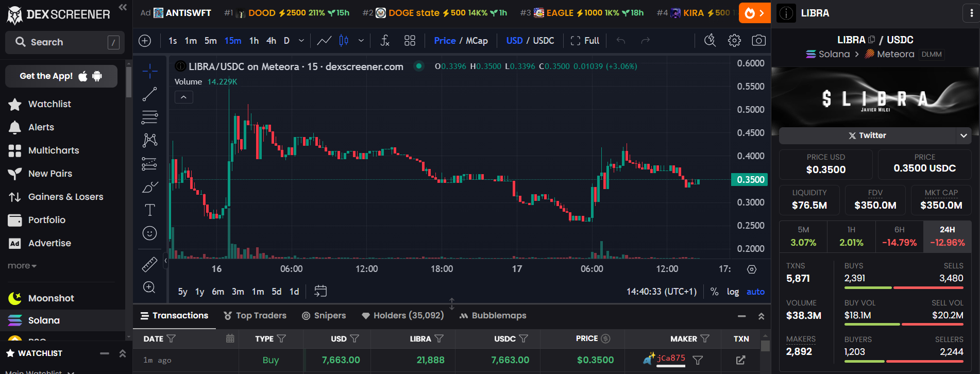The image size is (980, 374).
Task: Activate the zoom in tool
Action: pyautogui.click(x=149, y=287)
